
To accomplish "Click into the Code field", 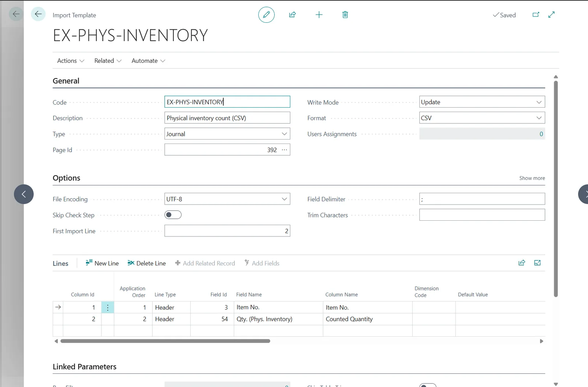I will pyautogui.click(x=227, y=102).
